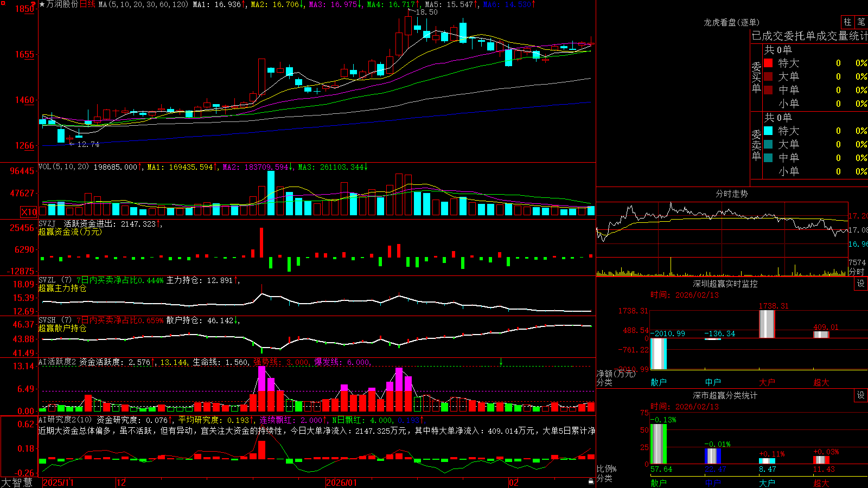
Task: Click the 龙虎看盘(逐单) panel title
Action: click(731, 22)
